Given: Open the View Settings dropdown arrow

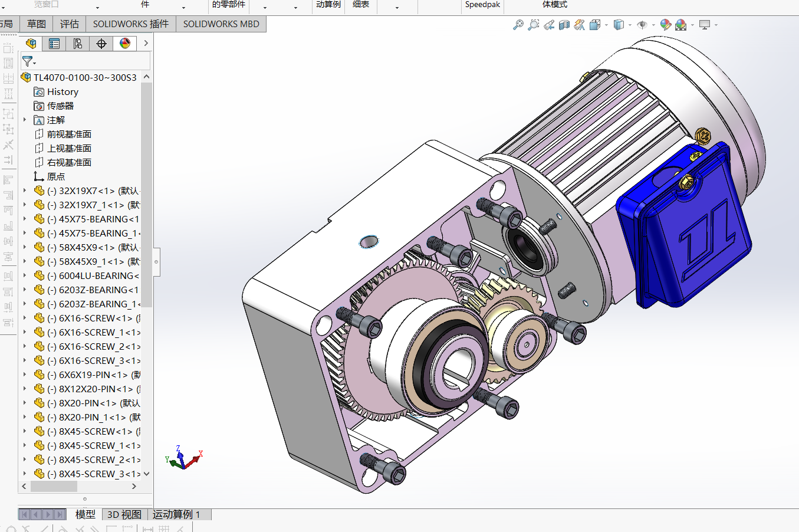Looking at the screenshot, I should (716, 25).
